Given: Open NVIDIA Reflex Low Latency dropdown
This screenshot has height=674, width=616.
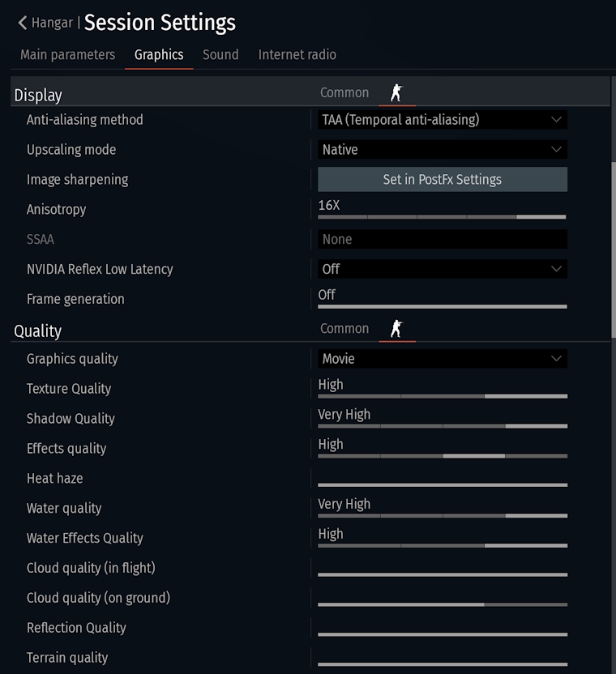Looking at the screenshot, I should click(x=443, y=269).
